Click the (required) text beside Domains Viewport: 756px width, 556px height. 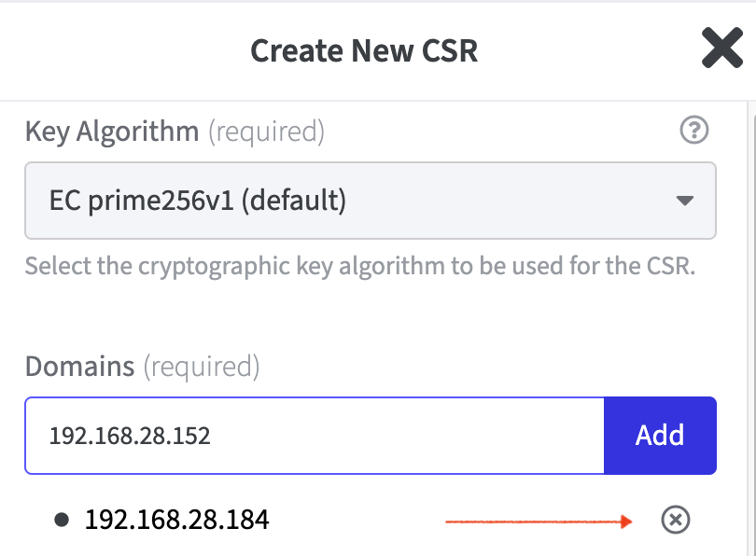click(201, 366)
